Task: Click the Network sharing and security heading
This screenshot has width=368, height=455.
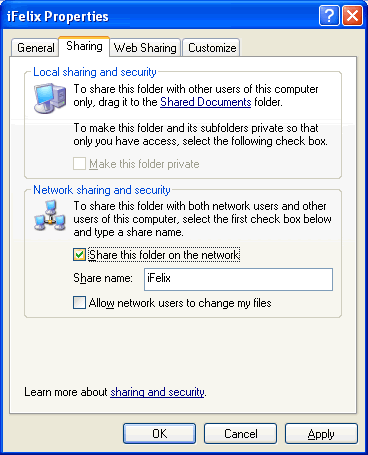Action: 102,190
